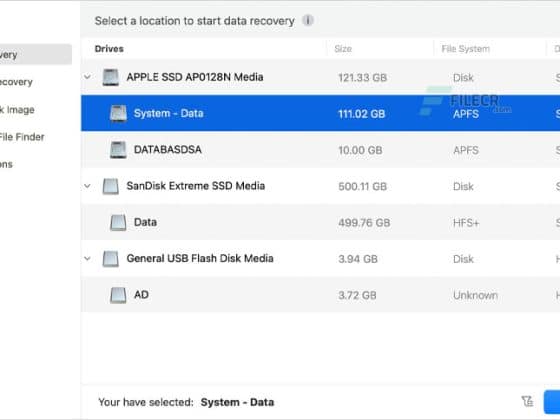Screen dimensions: 560x420
Task: Open the sidebar item ending in 'ecovery'
Action: pyautogui.click(x=16, y=82)
